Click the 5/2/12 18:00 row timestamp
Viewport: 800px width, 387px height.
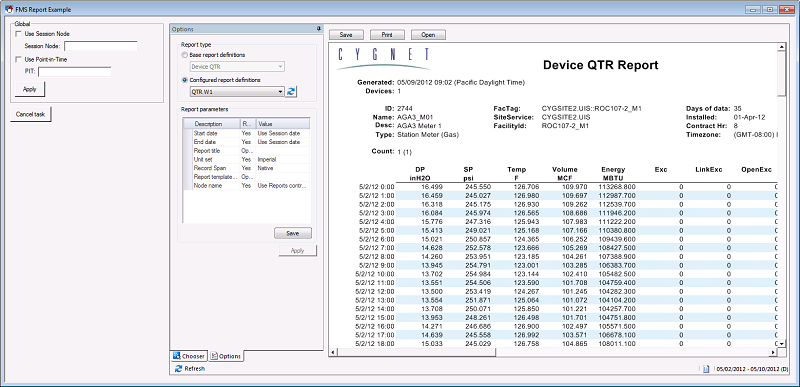(x=375, y=344)
